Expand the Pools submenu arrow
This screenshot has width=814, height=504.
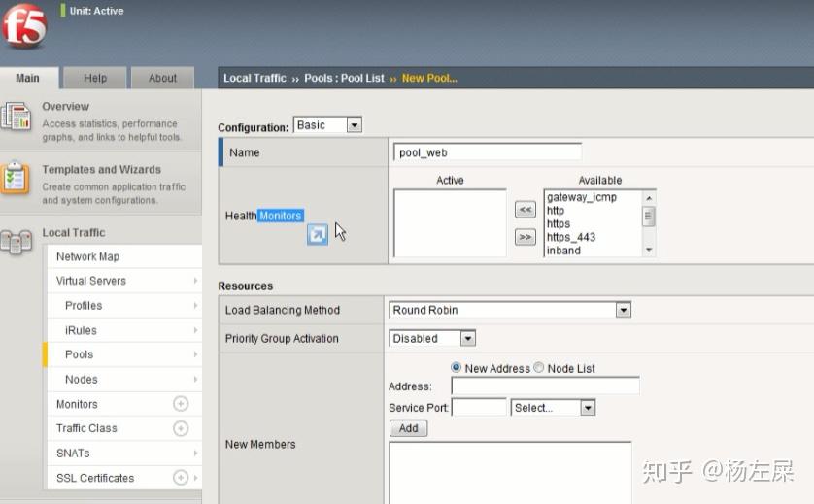click(x=195, y=354)
